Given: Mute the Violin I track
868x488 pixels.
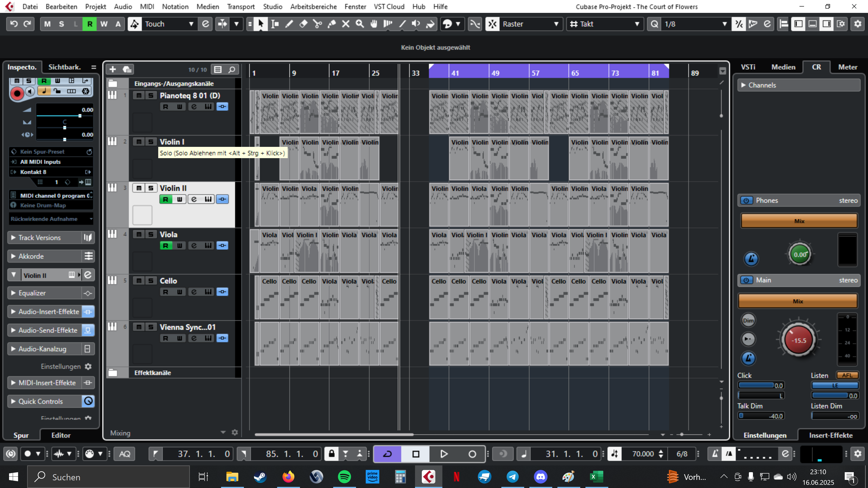Looking at the screenshot, I should coord(139,142).
